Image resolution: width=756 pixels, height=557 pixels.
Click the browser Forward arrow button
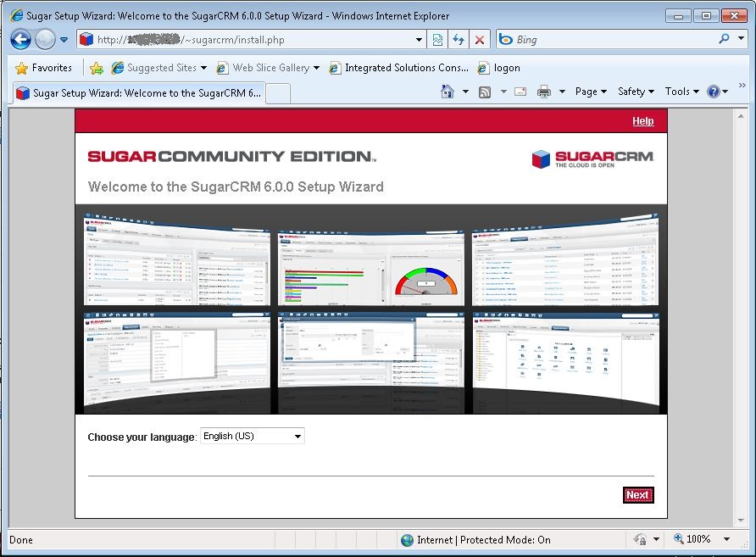coord(45,40)
